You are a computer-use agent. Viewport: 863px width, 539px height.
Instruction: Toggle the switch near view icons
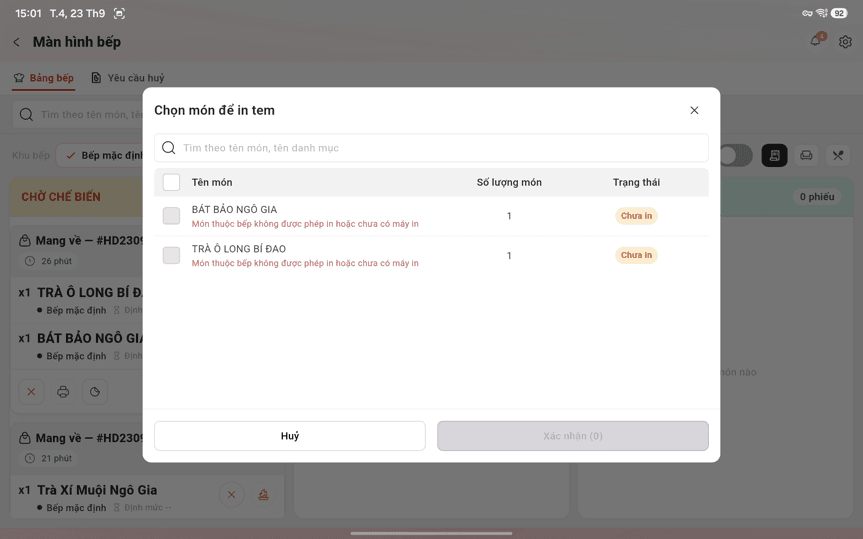click(735, 155)
